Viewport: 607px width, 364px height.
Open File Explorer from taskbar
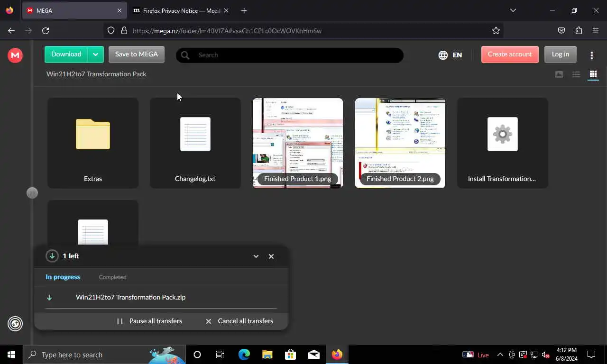coord(267,355)
